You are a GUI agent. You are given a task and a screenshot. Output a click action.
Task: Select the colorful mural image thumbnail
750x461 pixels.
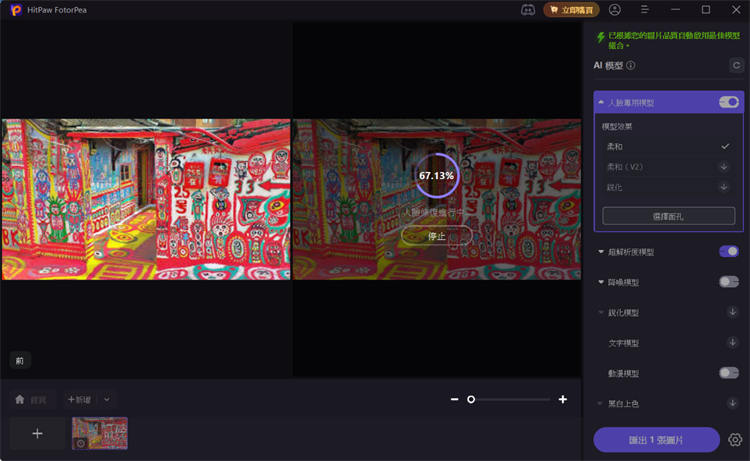pyautogui.click(x=100, y=433)
